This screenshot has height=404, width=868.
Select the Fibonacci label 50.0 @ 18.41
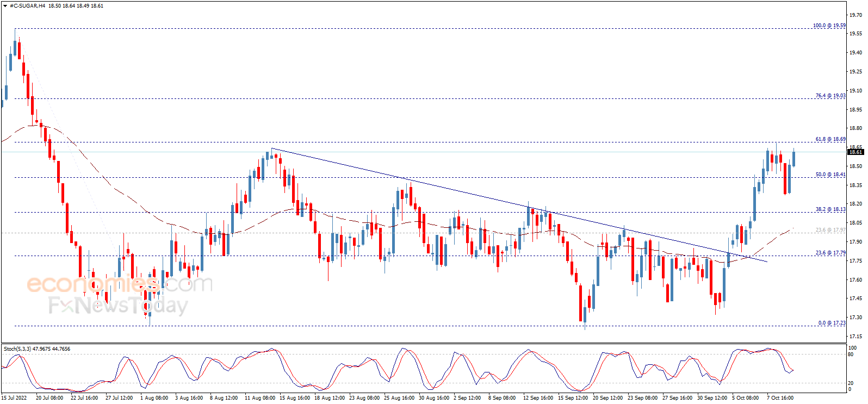(x=830, y=175)
